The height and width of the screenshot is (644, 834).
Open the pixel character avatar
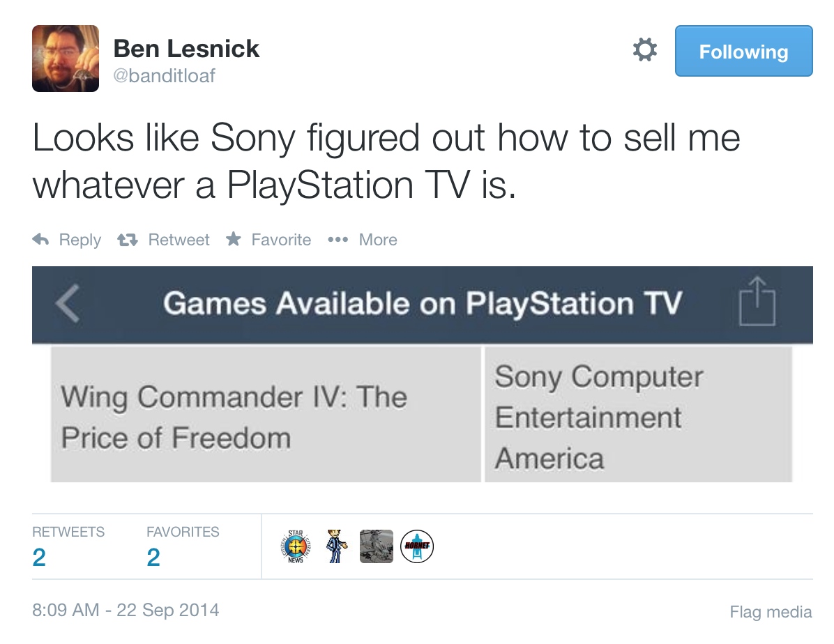[336, 546]
